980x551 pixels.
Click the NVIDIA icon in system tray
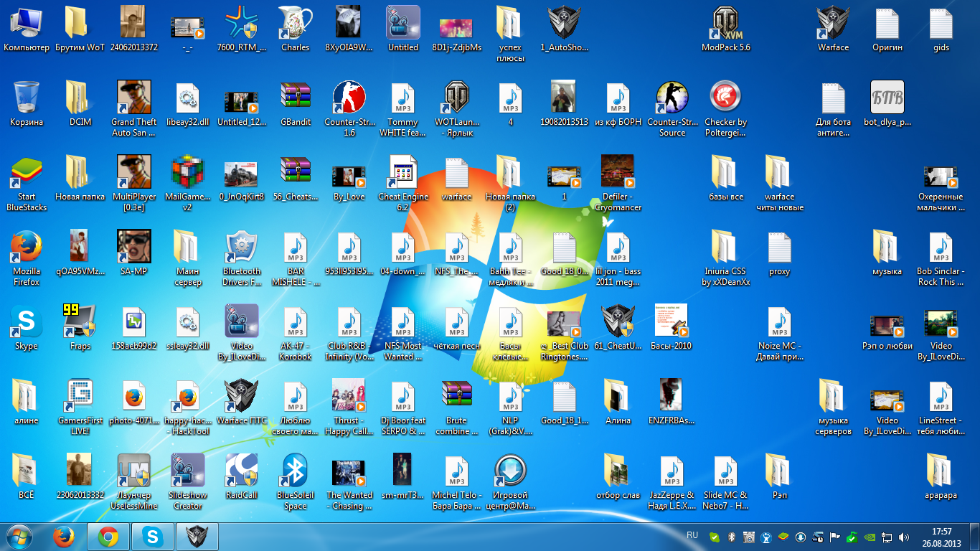point(869,537)
